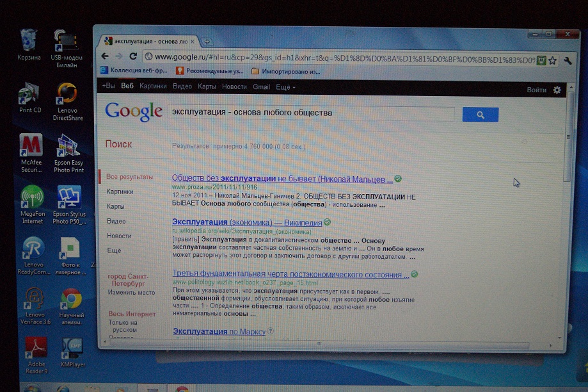Open Импортировано из... bookmarks folder
Image resolution: width=588 pixels, height=392 pixels.
pos(286,71)
